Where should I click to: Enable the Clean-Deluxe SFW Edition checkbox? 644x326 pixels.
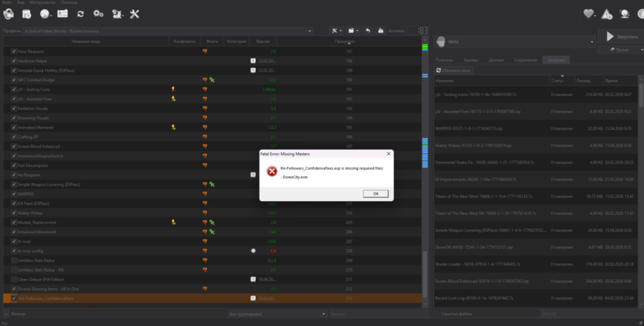click(x=14, y=280)
